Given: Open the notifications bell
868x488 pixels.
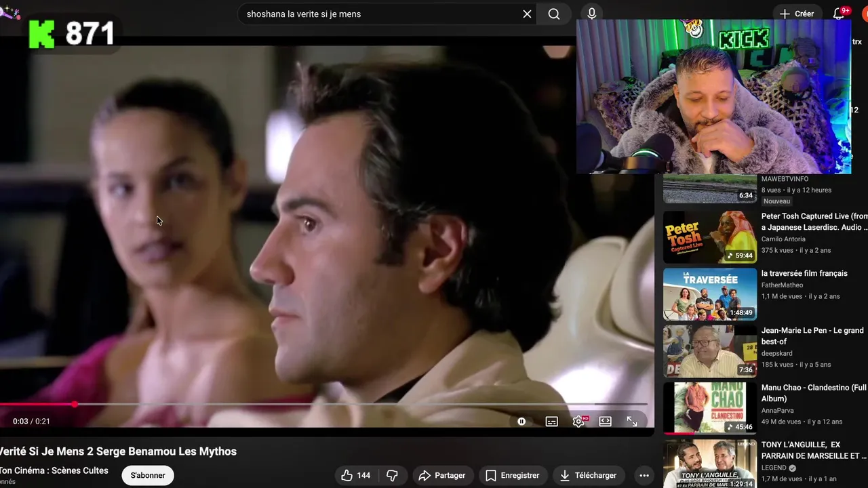Looking at the screenshot, I should pos(839,14).
